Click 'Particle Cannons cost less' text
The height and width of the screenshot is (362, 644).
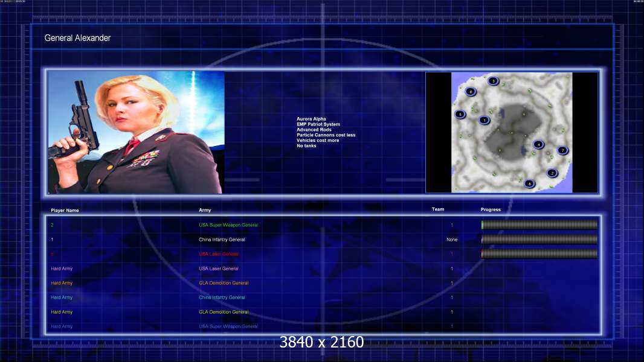click(x=326, y=135)
